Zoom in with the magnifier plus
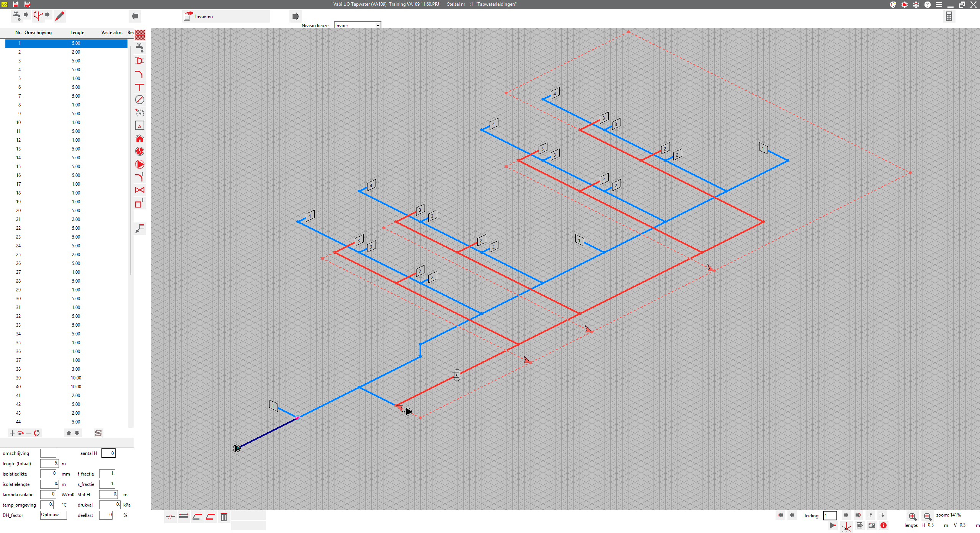980x533 pixels. 912,516
